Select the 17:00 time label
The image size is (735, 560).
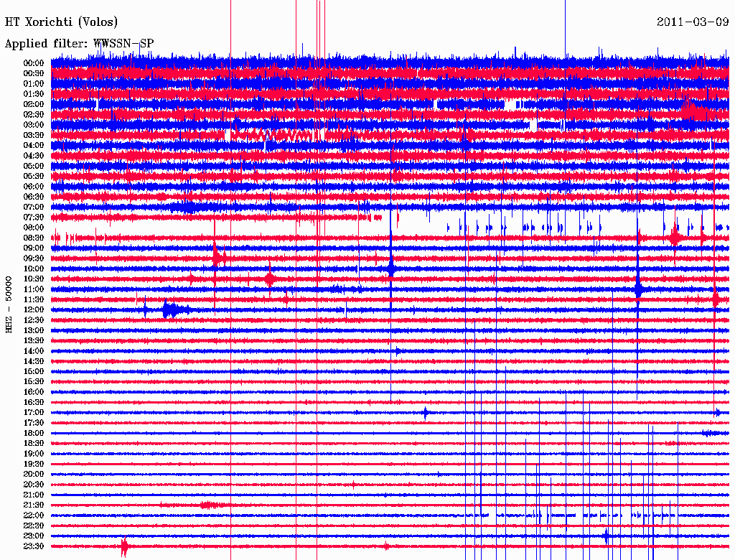tap(34, 413)
